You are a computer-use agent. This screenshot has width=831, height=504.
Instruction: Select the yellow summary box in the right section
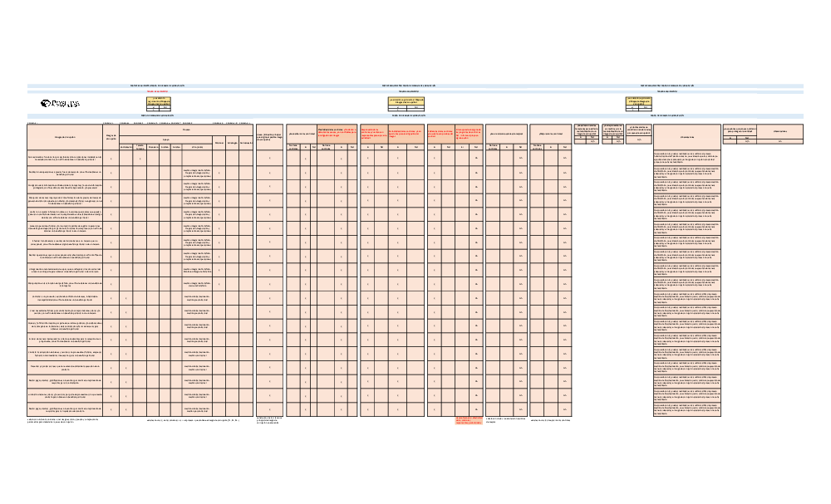click(x=644, y=102)
